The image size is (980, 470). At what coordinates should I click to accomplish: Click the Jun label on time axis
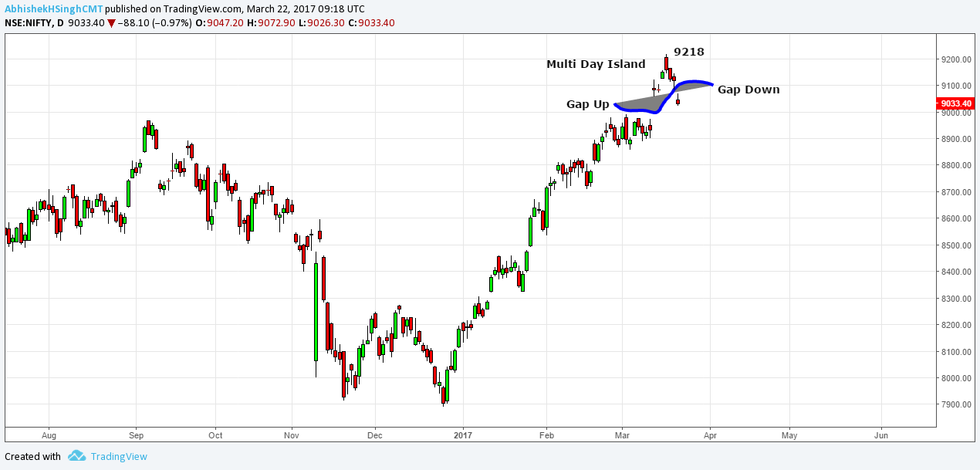[881, 435]
